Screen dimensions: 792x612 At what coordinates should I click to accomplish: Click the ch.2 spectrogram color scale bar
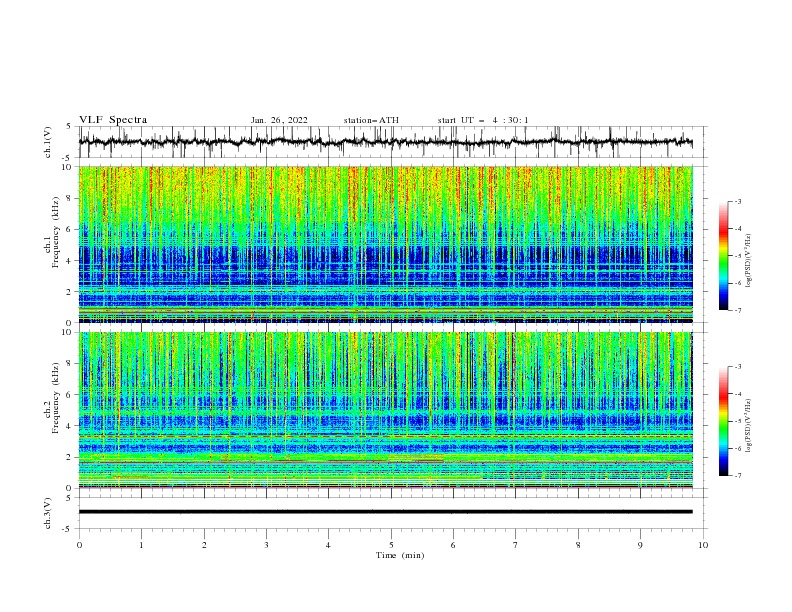tap(724, 421)
